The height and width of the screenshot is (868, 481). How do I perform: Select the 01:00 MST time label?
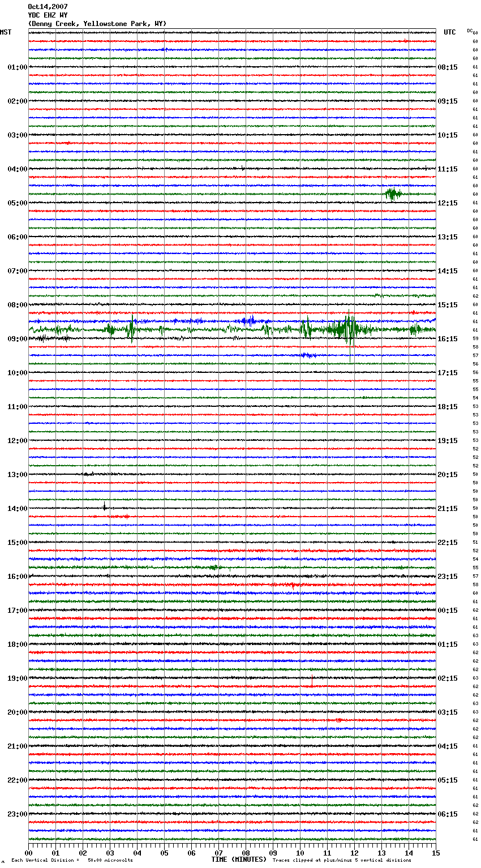click(x=18, y=67)
